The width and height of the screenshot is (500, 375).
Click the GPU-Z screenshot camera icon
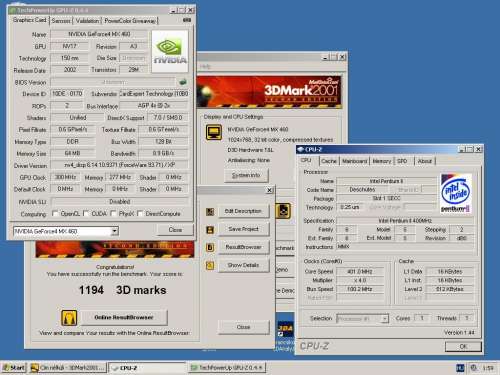tap(187, 20)
